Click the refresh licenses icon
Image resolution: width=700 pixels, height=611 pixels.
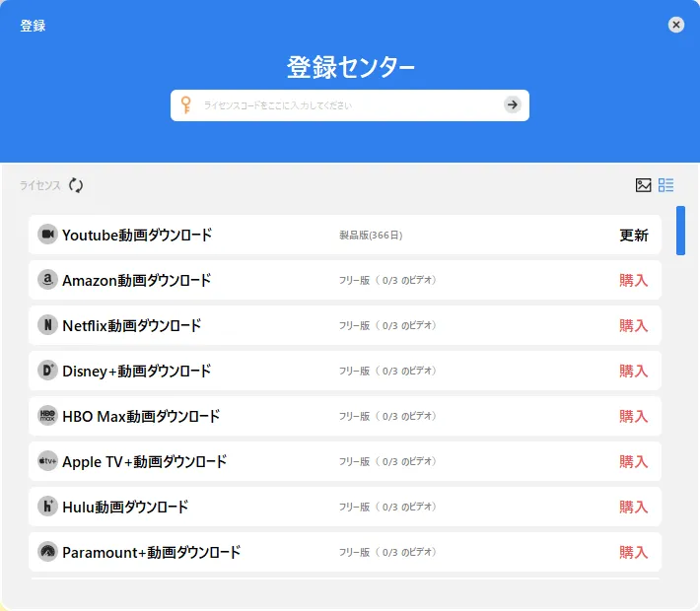(x=76, y=185)
